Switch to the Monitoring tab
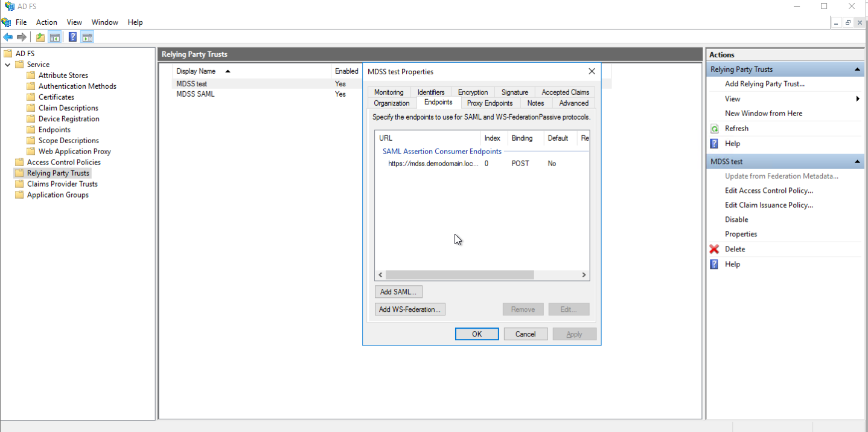Screen dimensions: 868x432 389,92
